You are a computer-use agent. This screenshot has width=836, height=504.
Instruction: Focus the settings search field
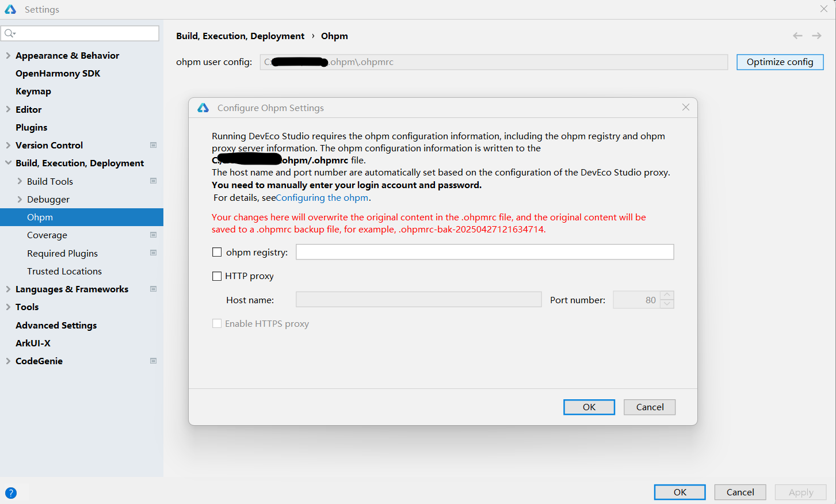coord(80,33)
